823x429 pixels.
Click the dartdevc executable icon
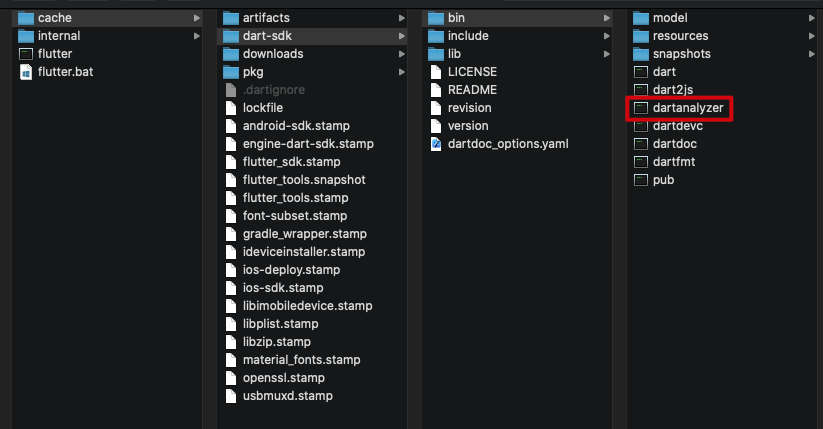click(641, 126)
